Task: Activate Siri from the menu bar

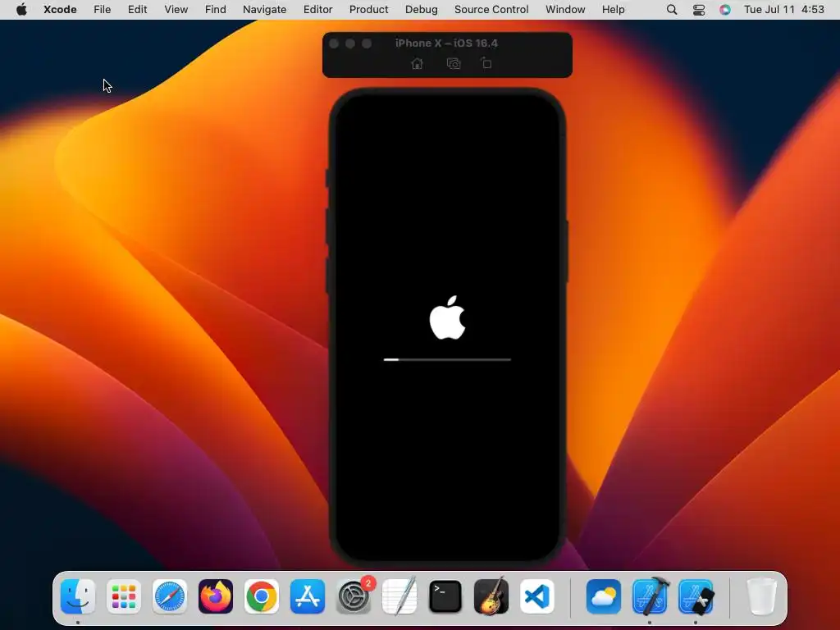Action: [725, 9]
